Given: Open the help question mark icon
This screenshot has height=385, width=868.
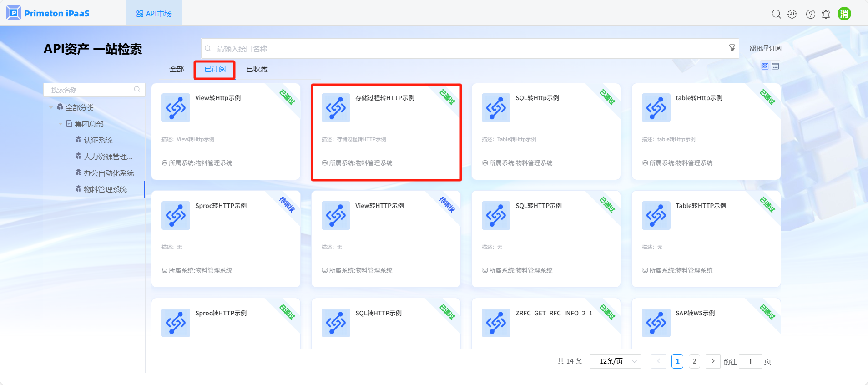Looking at the screenshot, I should coord(810,14).
